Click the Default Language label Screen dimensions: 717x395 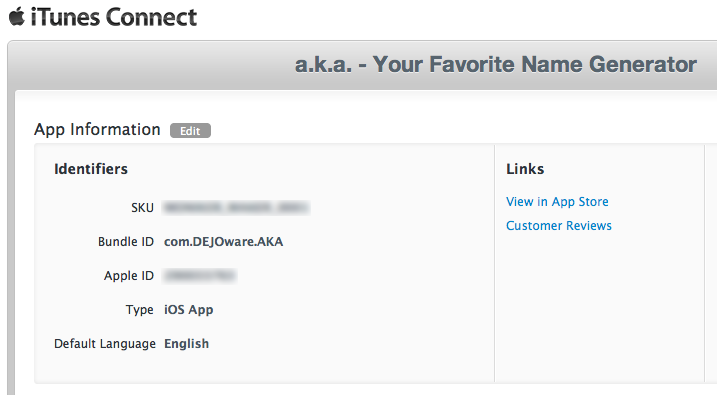click(105, 344)
